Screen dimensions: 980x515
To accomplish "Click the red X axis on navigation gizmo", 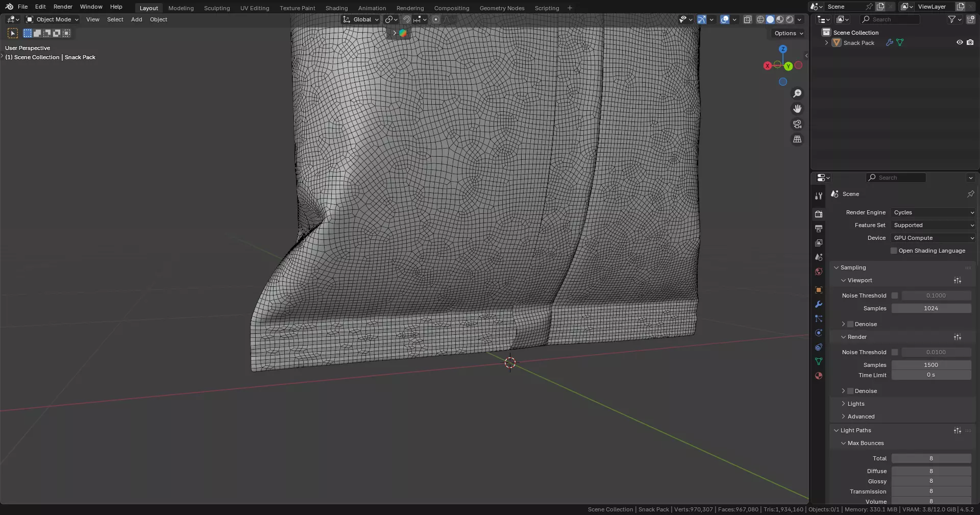I will pos(767,66).
